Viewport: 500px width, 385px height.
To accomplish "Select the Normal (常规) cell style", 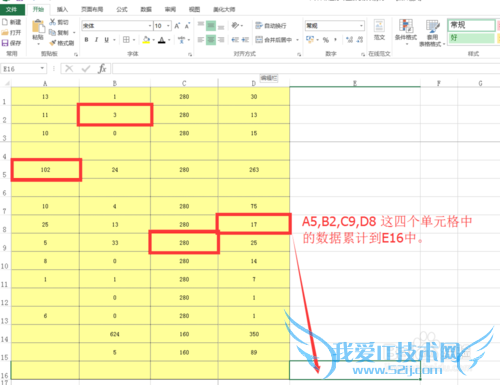I will [471, 25].
